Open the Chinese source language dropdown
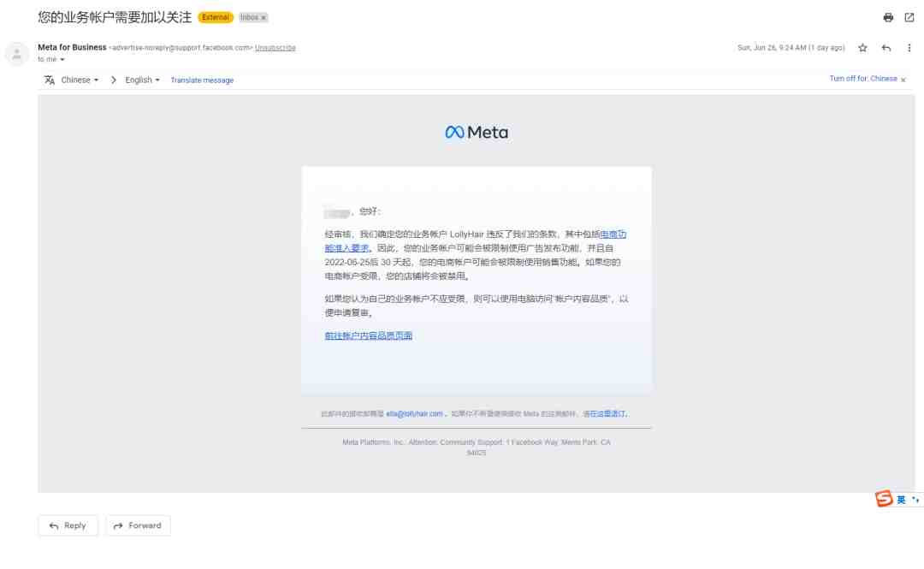The height and width of the screenshot is (569, 924). point(80,80)
